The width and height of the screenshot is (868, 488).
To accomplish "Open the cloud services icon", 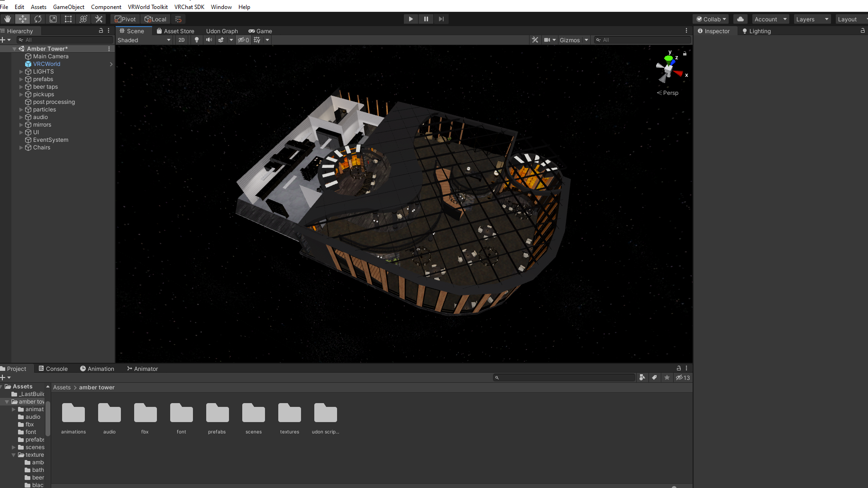I will (x=740, y=19).
